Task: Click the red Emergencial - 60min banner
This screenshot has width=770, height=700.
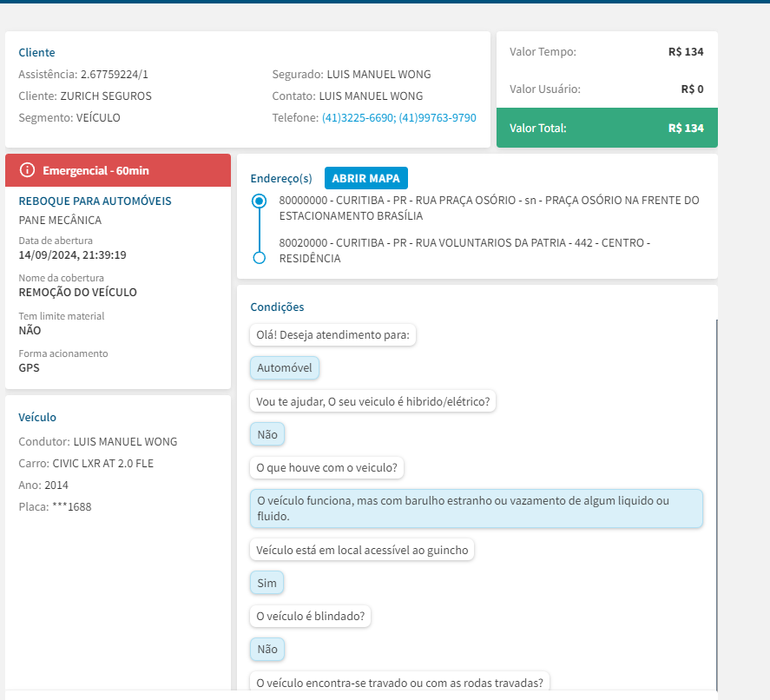Action: [x=118, y=170]
